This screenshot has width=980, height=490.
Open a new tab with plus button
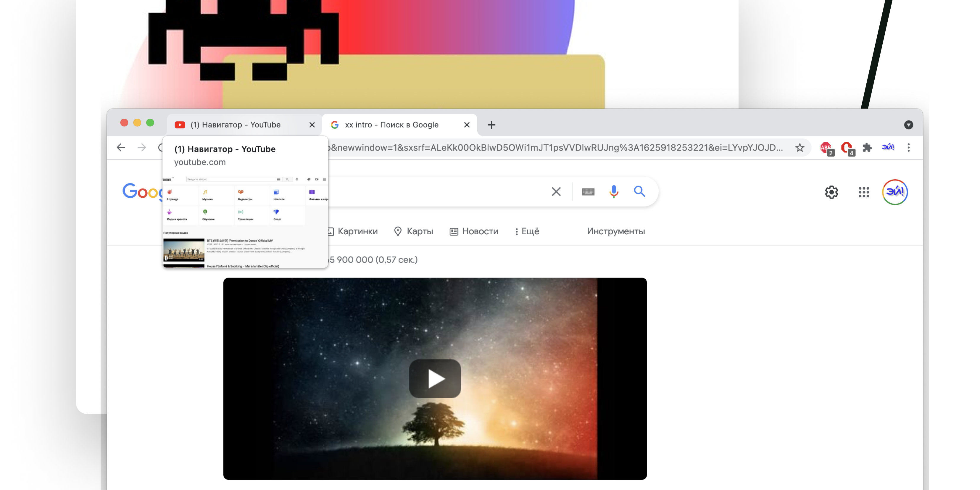[x=491, y=125]
